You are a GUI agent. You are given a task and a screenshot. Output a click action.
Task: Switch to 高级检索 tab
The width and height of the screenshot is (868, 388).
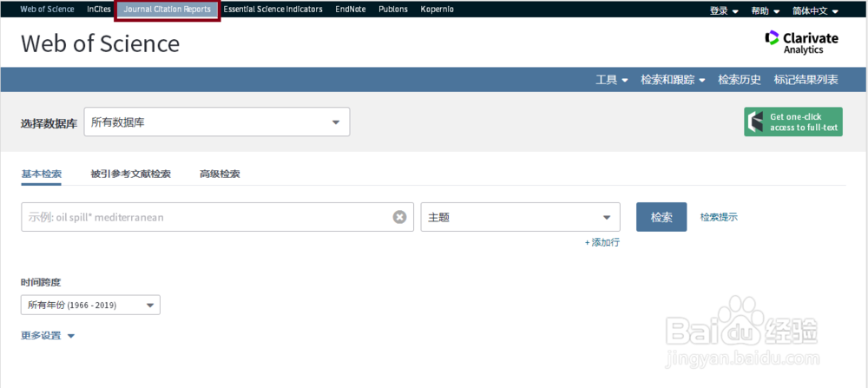point(220,174)
